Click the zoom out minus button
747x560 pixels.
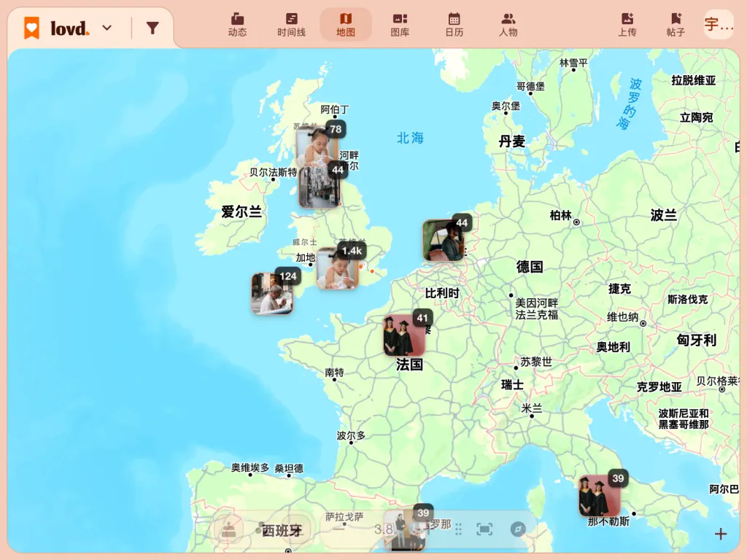pyautogui.click(x=338, y=529)
